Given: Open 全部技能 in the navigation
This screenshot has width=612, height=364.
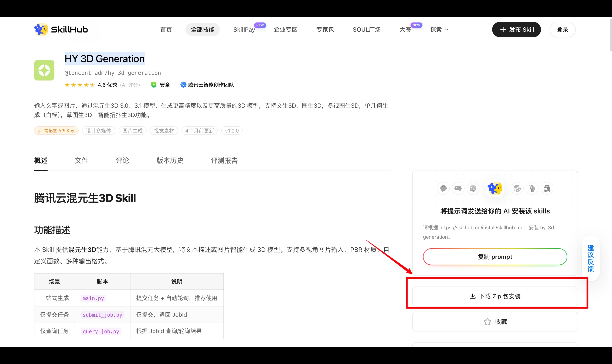Looking at the screenshot, I should pos(203,30).
